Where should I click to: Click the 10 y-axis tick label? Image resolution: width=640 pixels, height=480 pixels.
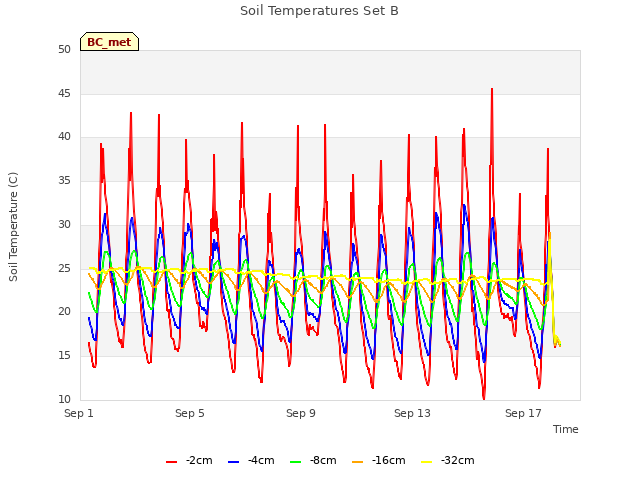(64, 399)
